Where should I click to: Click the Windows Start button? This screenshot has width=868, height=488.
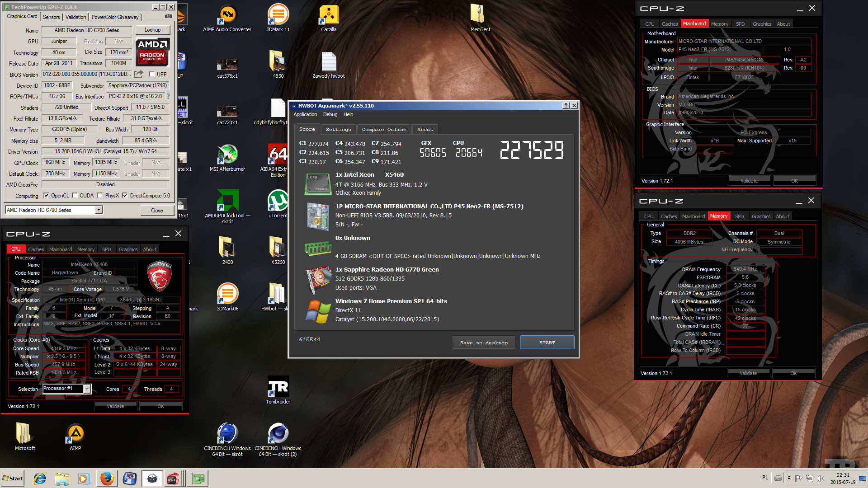click(13, 479)
